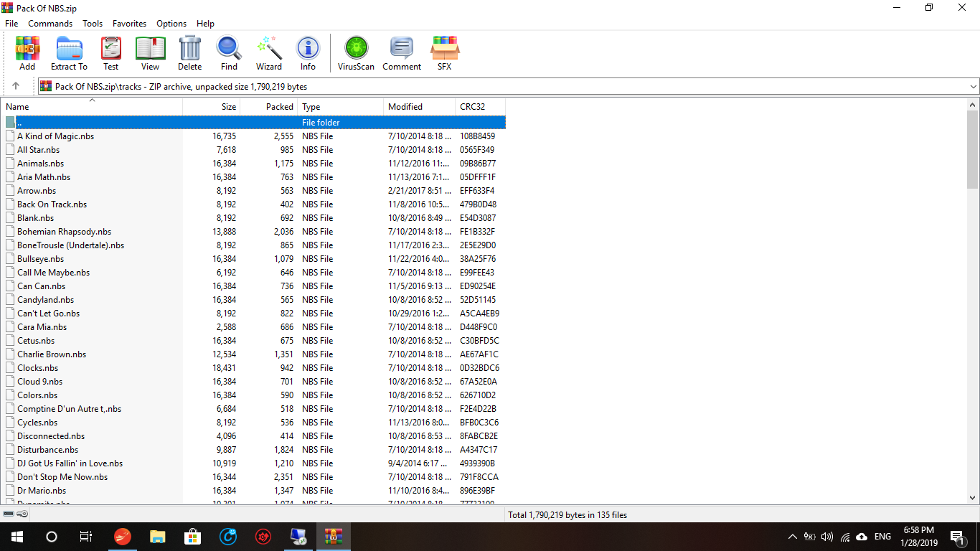The width and height of the screenshot is (980, 551).
Task: Click the vertical scrollbar down arrow
Action: [972, 497]
